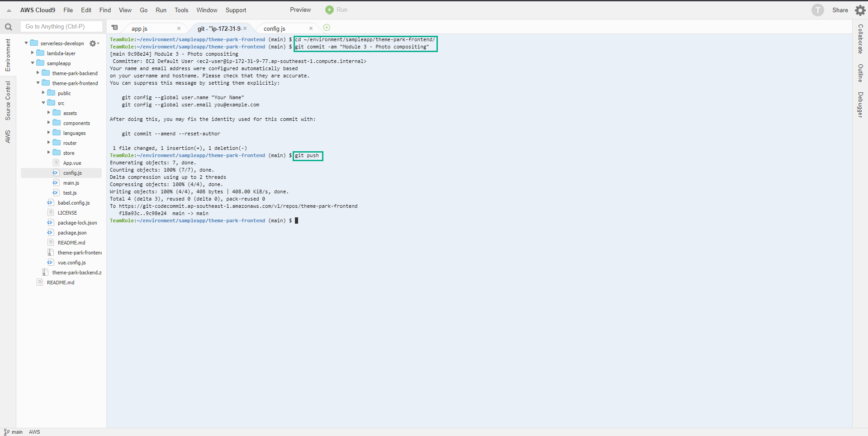Open the View menu
Image resolution: width=868 pixels, height=436 pixels.
[x=125, y=10]
